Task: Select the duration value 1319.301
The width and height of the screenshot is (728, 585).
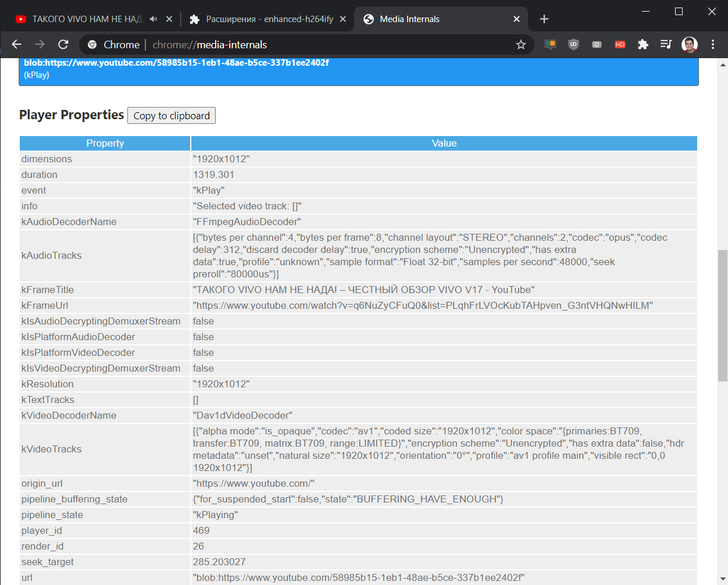Action: tap(213, 174)
